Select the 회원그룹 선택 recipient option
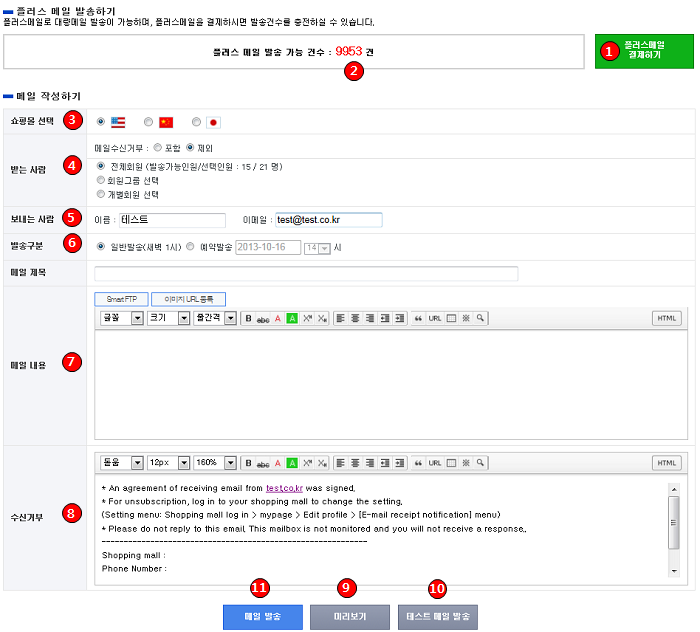 (x=101, y=181)
